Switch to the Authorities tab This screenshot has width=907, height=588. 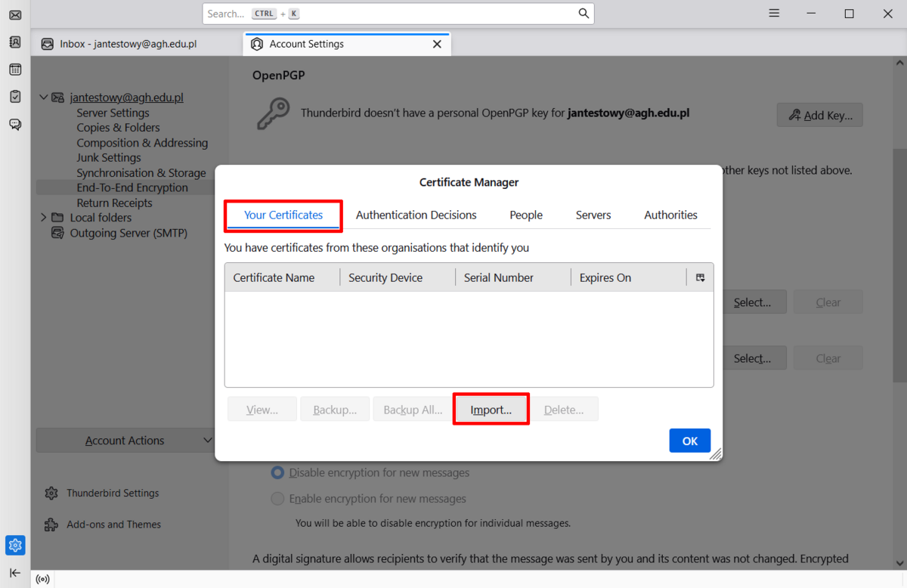(670, 215)
